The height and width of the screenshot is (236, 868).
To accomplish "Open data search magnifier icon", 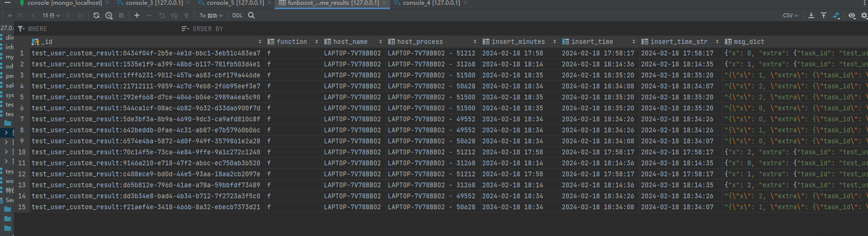I will coord(251,15).
